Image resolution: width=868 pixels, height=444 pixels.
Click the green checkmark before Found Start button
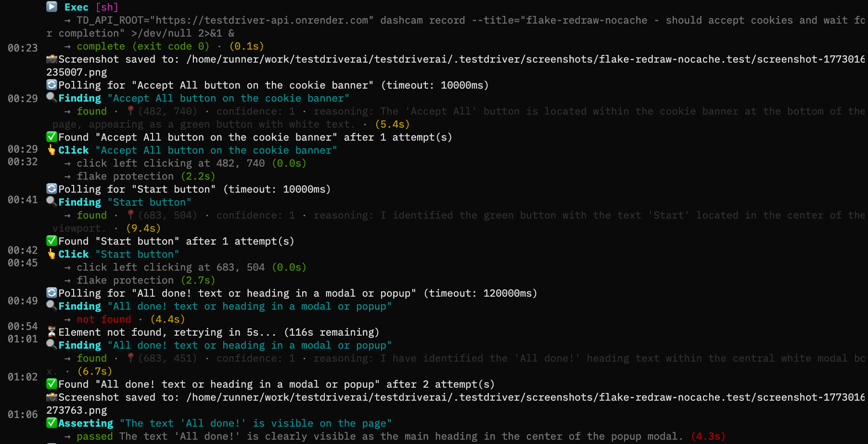click(51, 240)
